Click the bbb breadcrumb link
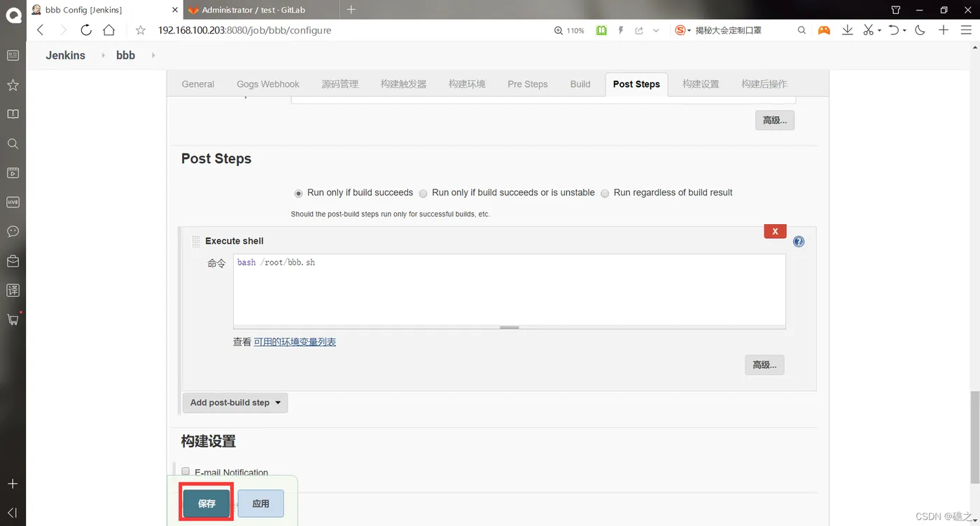This screenshot has height=526, width=980. [x=126, y=55]
